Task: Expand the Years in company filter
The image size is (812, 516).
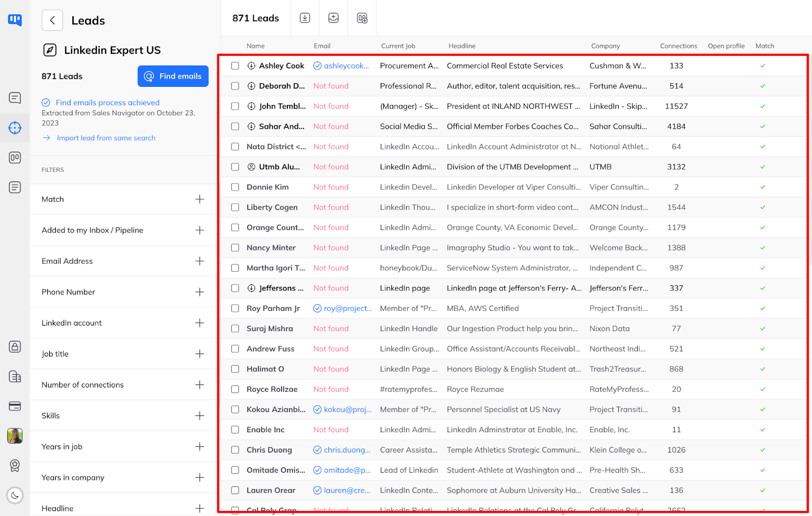Action: click(200, 478)
